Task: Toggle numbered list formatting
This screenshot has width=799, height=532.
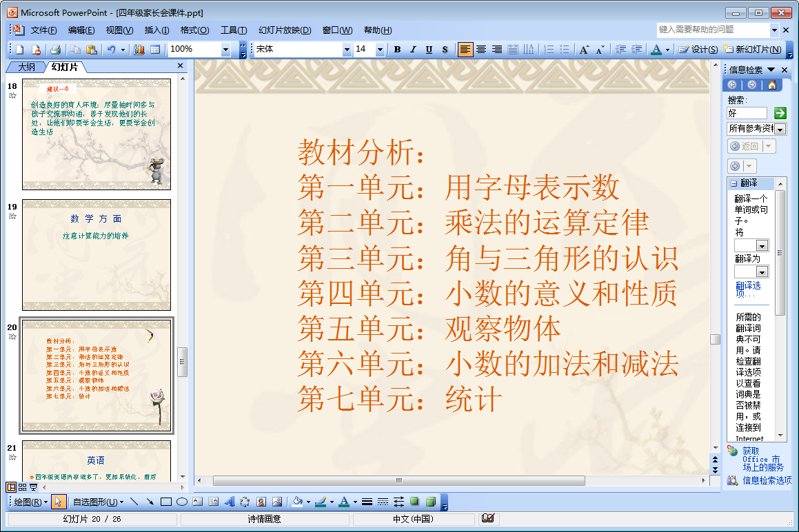Action: [549, 50]
